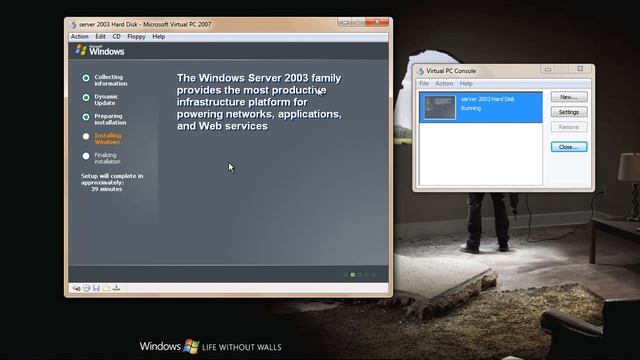The image size is (640, 360).
Task: Click the Windows logo in setup header
Action: [x=100, y=51]
